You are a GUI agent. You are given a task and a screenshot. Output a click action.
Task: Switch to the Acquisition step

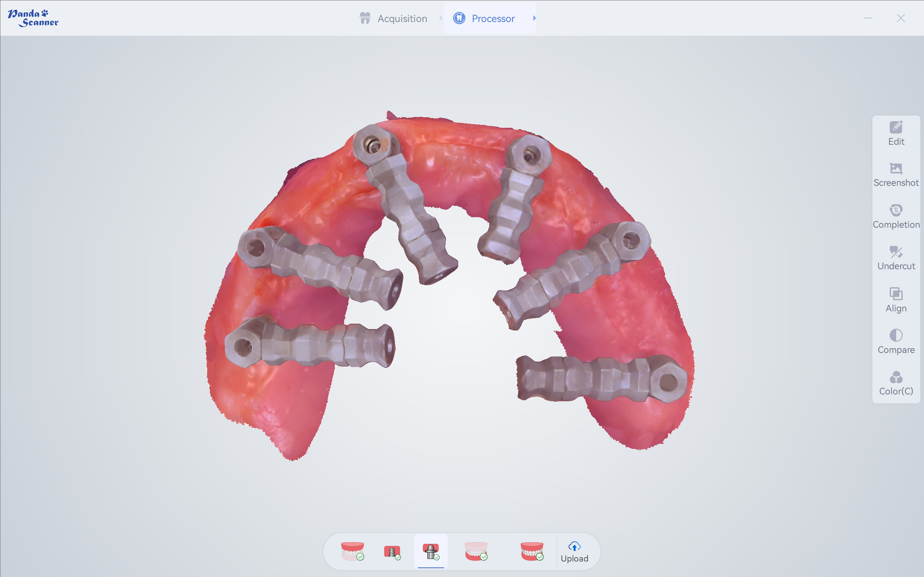pos(393,18)
